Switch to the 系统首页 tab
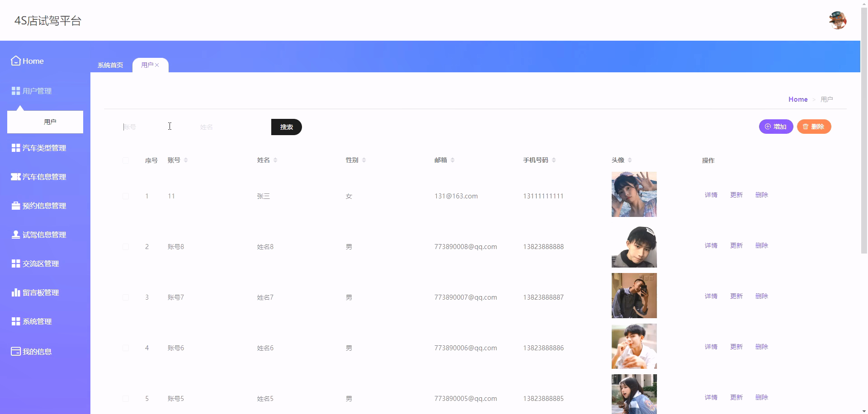The height and width of the screenshot is (414, 868). [x=110, y=65]
